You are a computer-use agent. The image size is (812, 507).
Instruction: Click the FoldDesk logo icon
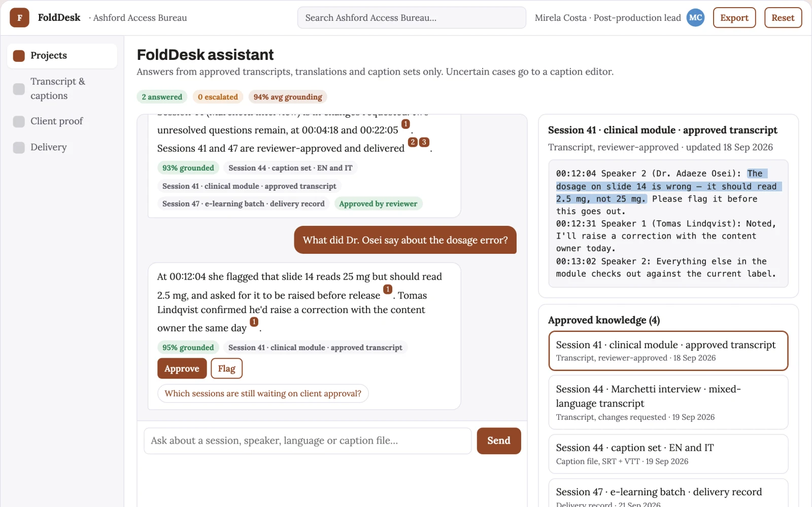click(x=19, y=18)
